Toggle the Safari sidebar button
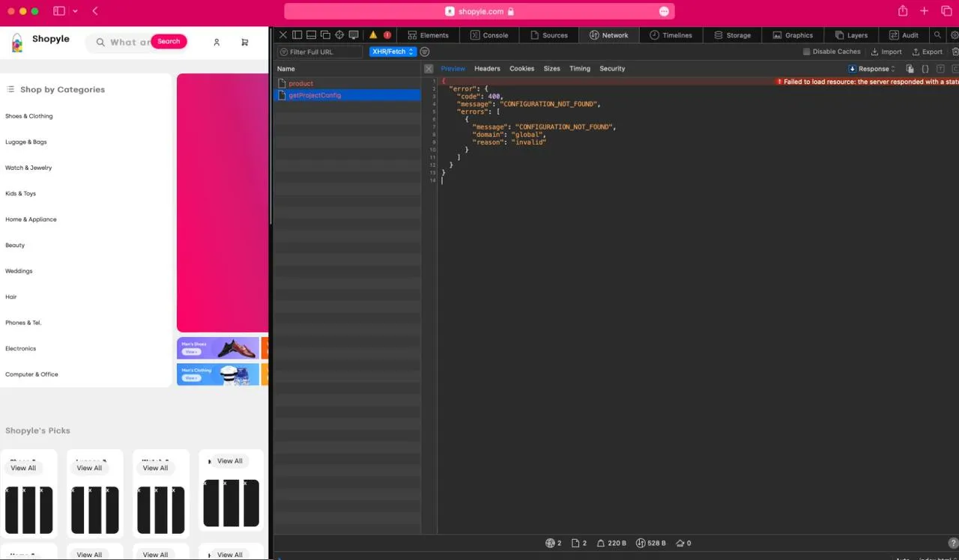Screen dimensions: 959x560 59,11
